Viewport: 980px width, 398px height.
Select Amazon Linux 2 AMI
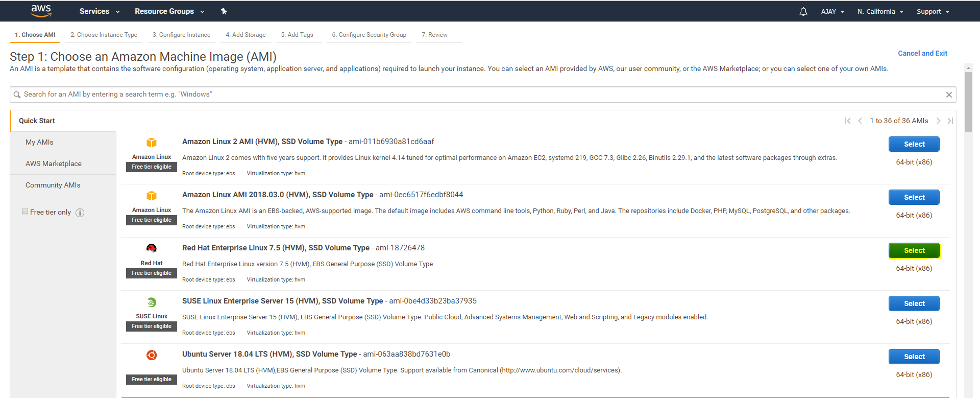click(914, 144)
